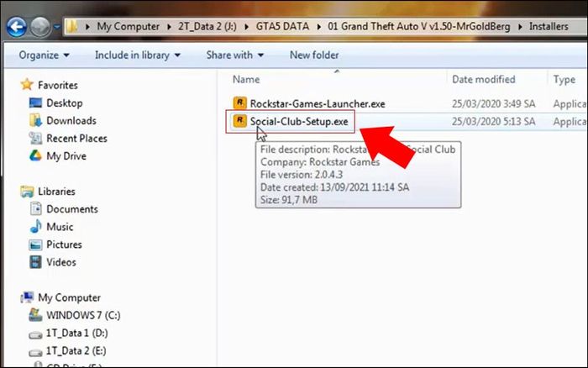588x368 pixels.
Task: Create a New folder
Action: [314, 55]
